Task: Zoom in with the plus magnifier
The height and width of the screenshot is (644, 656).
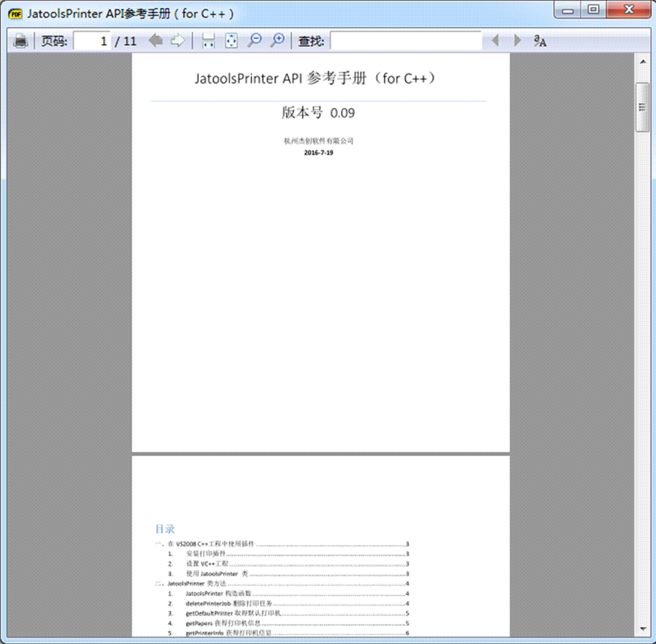Action: click(x=277, y=41)
